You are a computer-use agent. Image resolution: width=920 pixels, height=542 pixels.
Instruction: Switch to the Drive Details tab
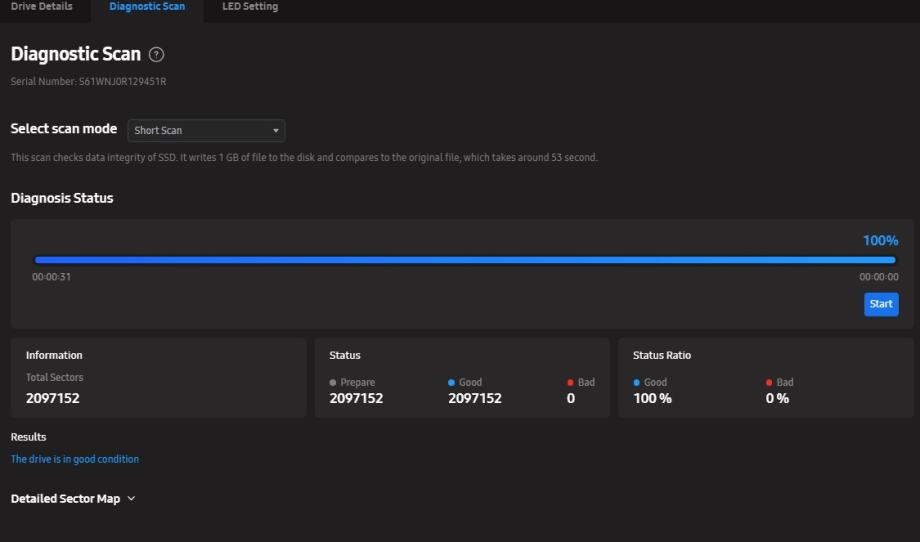(41, 7)
